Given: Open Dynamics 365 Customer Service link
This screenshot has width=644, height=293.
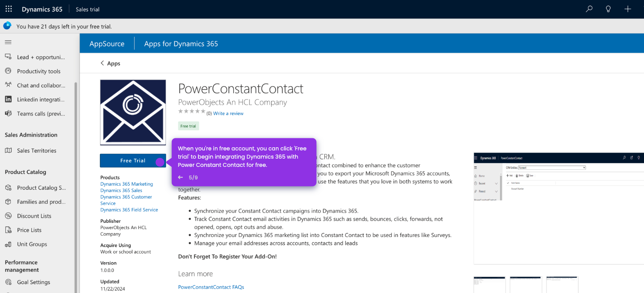Looking at the screenshot, I should tap(126, 200).
